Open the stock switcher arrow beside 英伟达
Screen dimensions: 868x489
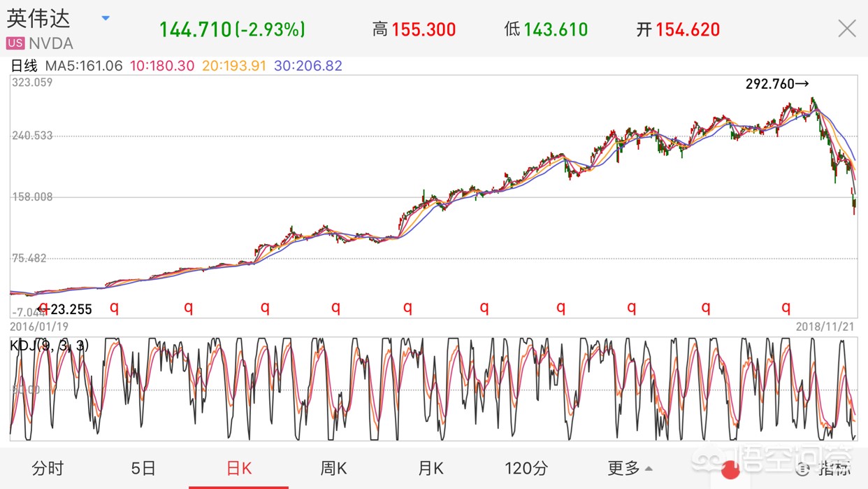point(106,18)
